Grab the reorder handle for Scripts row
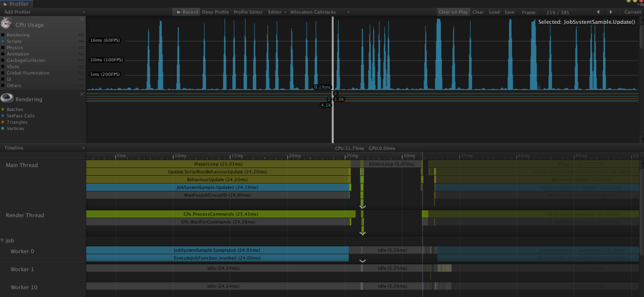The image size is (644, 297). point(81,41)
